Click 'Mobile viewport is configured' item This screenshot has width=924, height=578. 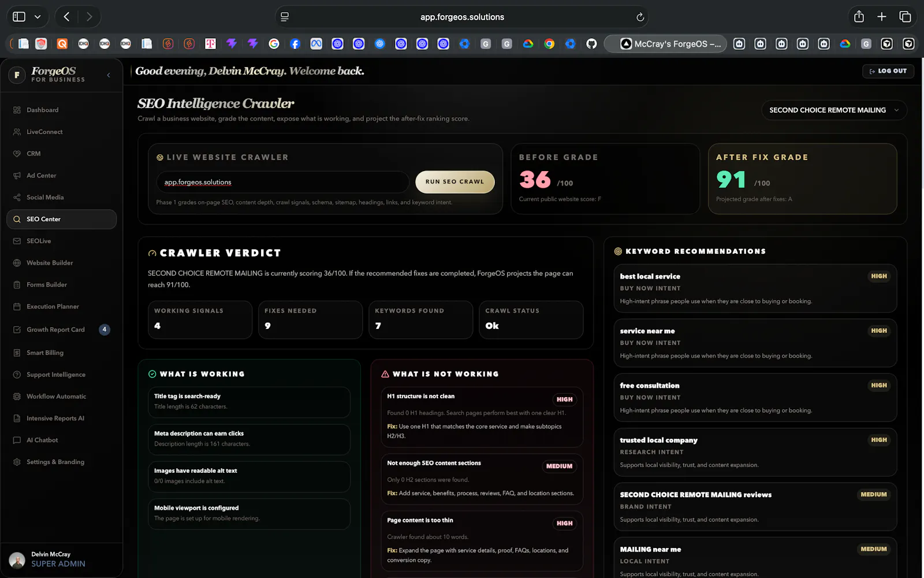[249, 514]
